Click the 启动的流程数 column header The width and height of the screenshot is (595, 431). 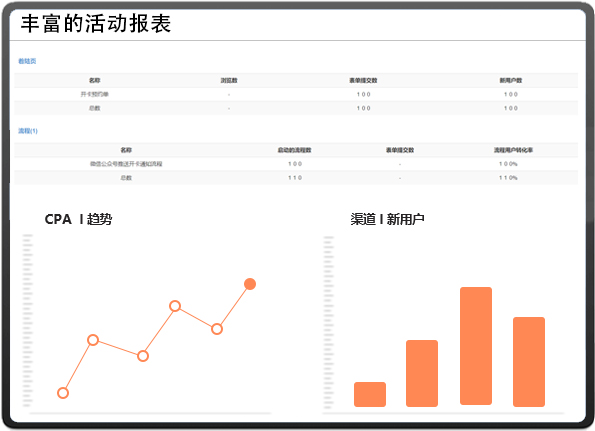[294, 150]
